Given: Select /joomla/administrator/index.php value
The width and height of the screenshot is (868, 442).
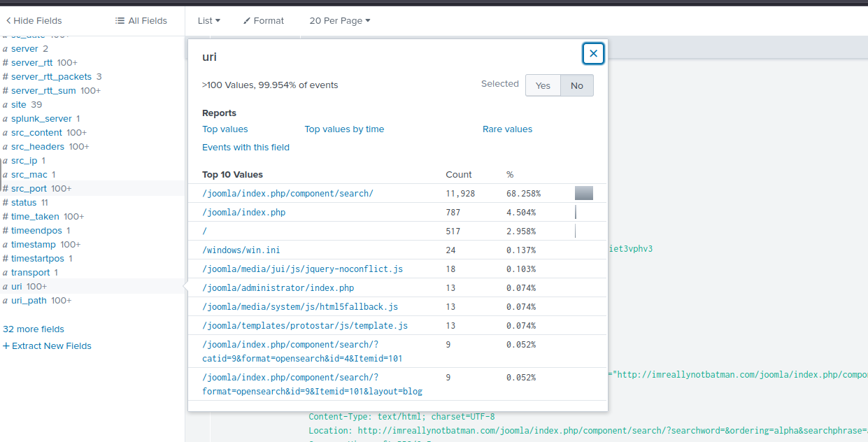Looking at the screenshot, I should [278, 288].
